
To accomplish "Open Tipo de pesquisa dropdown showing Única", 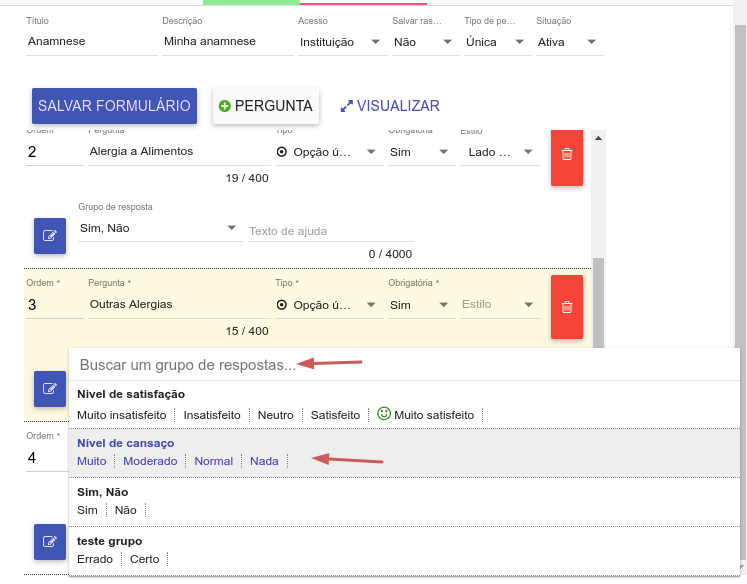I will point(497,42).
